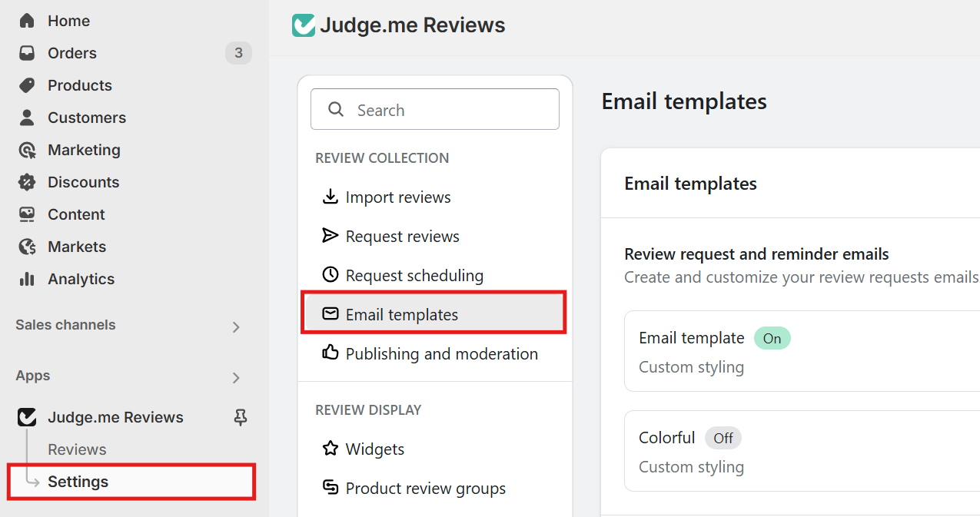Image resolution: width=980 pixels, height=517 pixels.
Task: Unpin the Judge.me Reviews app with the pin icon
Action: click(241, 417)
